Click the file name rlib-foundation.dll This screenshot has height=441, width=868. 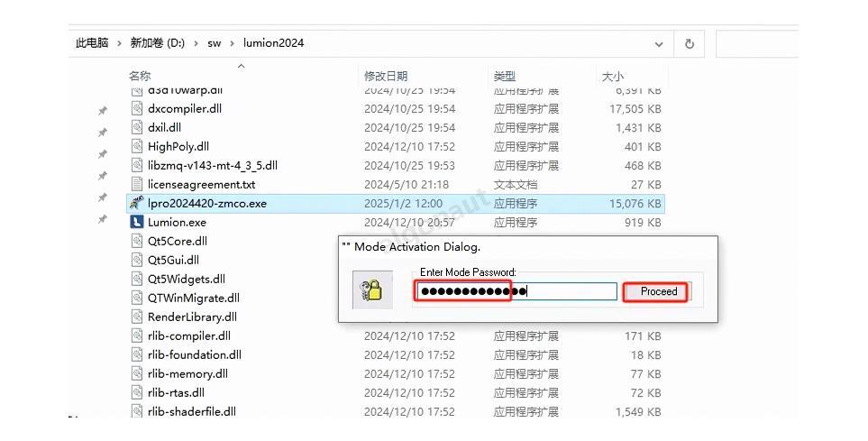coord(195,354)
